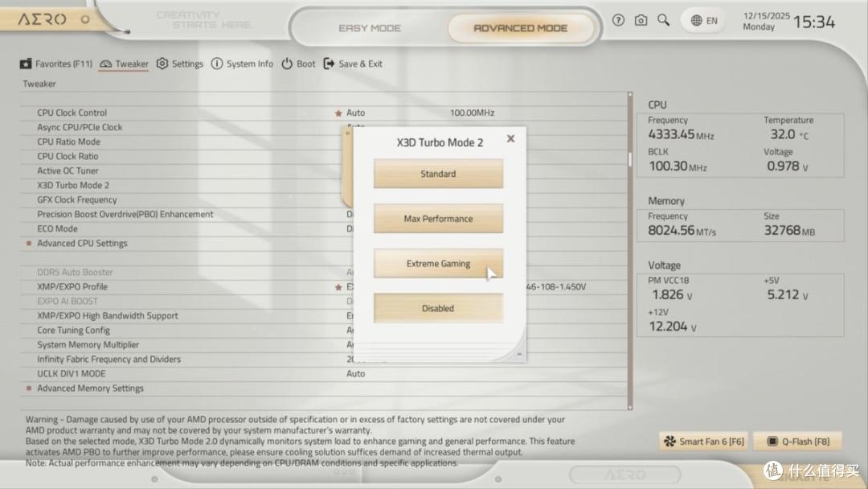The height and width of the screenshot is (489, 868).
Task: Select Advanced Mode
Action: [520, 27]
